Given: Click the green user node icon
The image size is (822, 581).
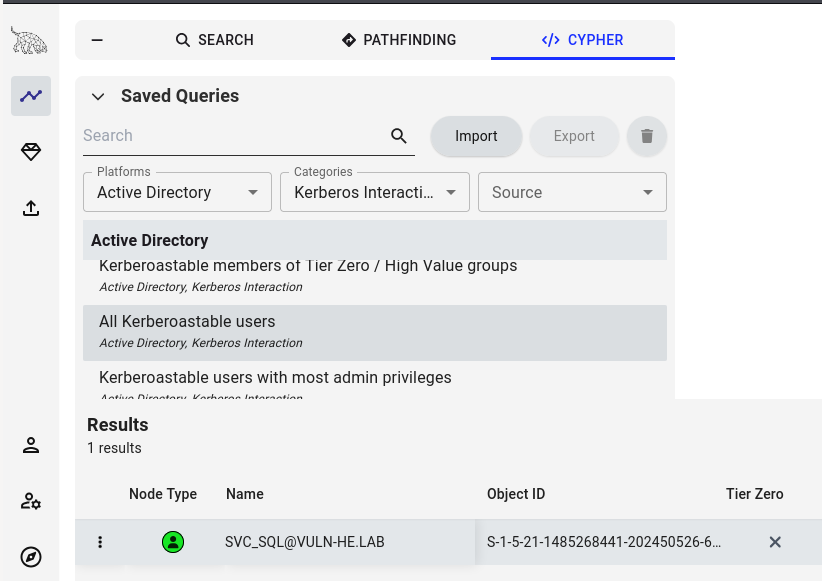Looking at the screenshot, I should 173,542.
